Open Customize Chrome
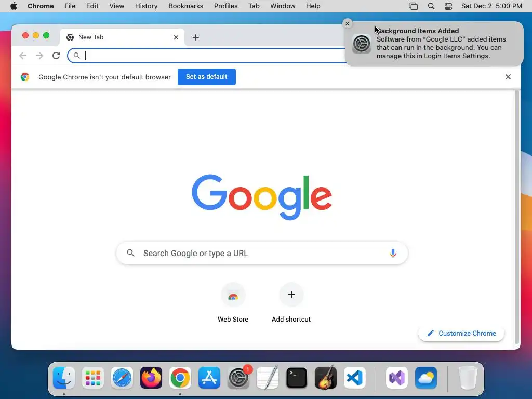The image size is (532, 399). coord(461,333)
